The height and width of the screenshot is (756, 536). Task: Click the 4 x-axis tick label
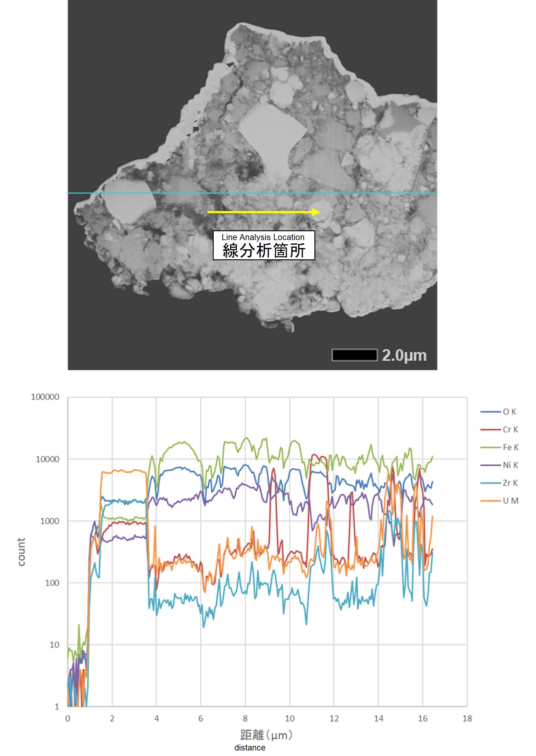(157, 718)
